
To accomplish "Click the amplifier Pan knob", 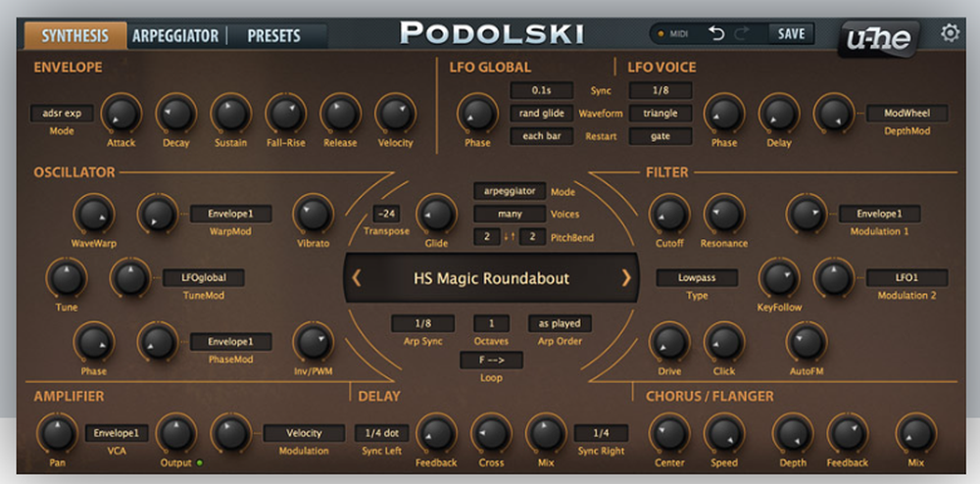I will [x=57, y=433].
